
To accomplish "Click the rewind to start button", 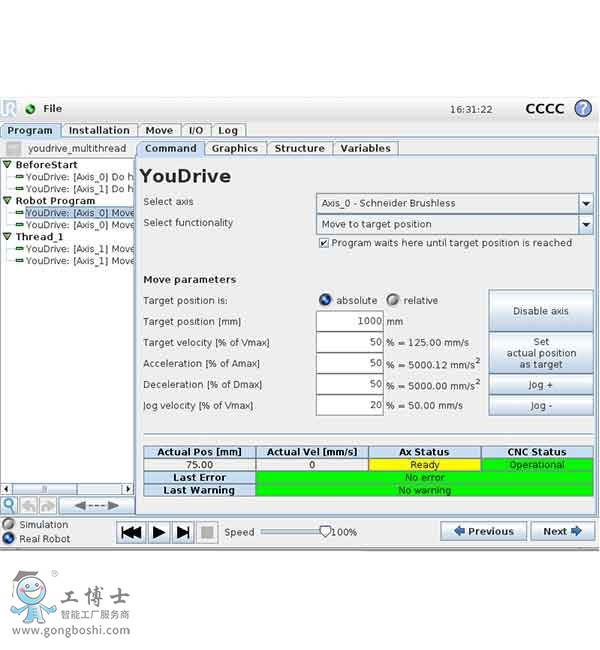I will coord(131,532).
